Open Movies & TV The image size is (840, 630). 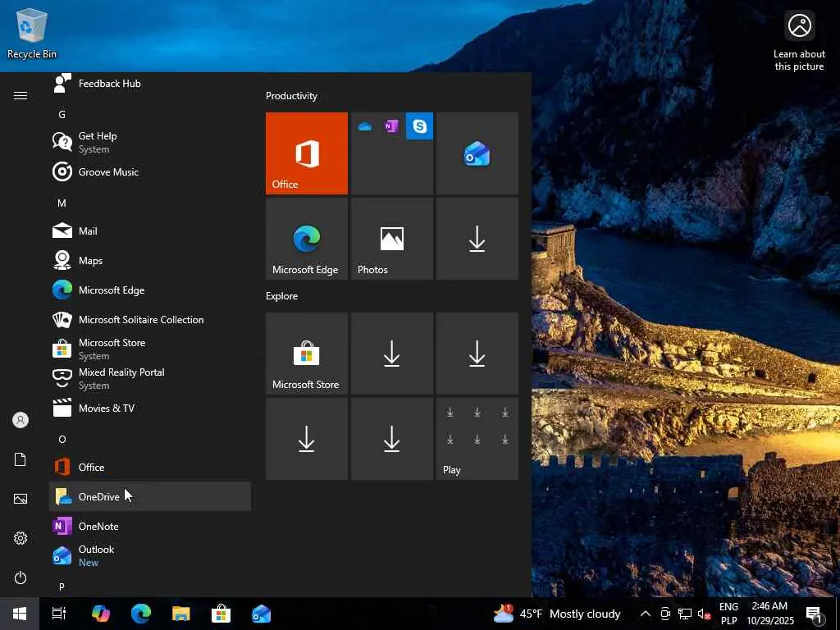click(x=150, y=408)
